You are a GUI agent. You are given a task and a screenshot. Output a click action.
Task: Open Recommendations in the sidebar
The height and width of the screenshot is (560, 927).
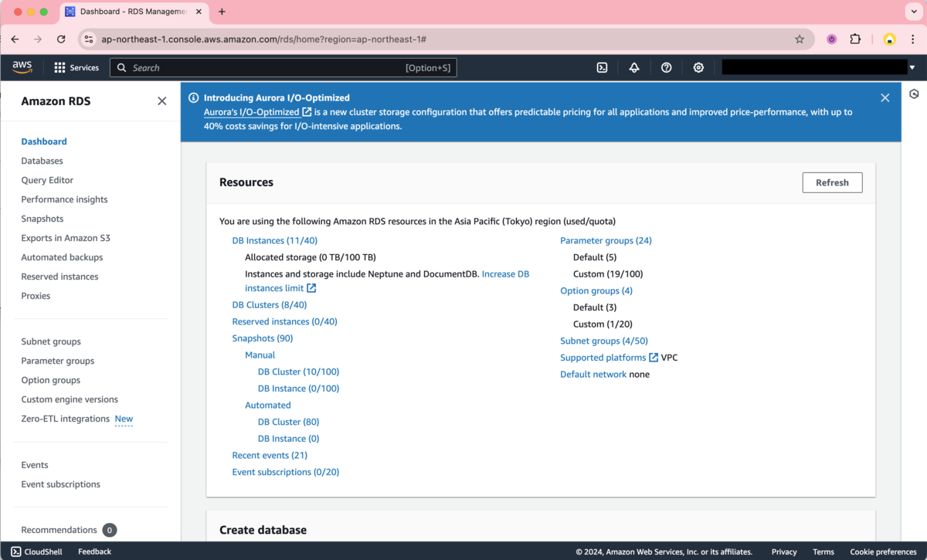point(59,530)
